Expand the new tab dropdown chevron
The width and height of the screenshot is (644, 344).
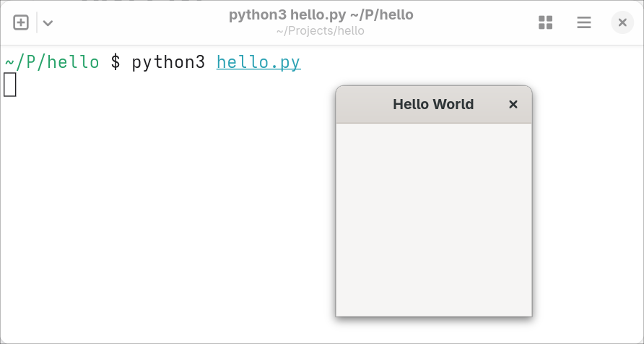coord(48,22)
